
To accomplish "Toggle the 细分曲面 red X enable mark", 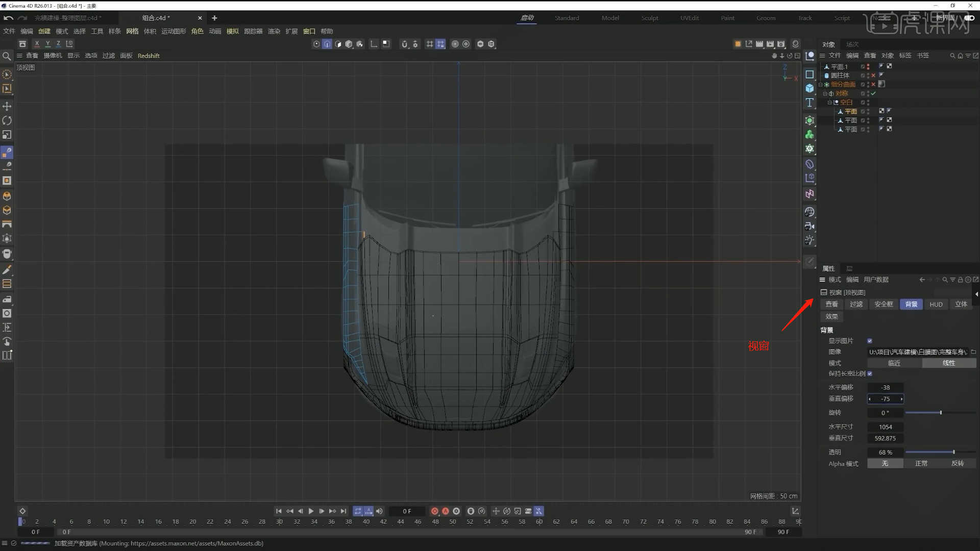I will click(x=873, y=84).
